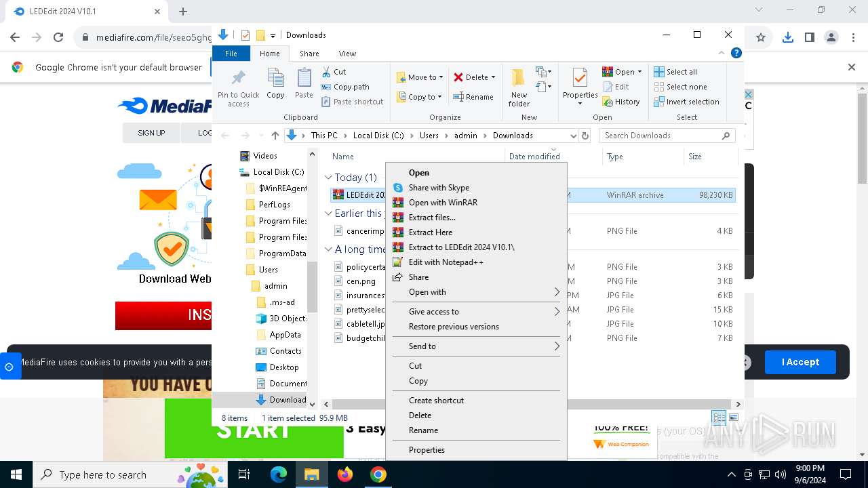Image resolution: width=868 pixels, height=488 pixels.
Task: Open Firefox from the taskbar
Action: (345, 474)
